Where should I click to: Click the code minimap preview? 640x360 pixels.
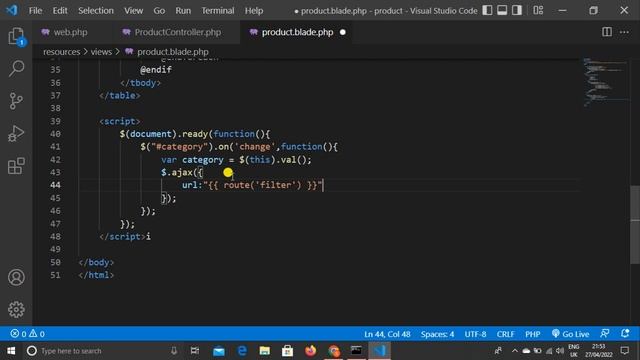[606, 82]
